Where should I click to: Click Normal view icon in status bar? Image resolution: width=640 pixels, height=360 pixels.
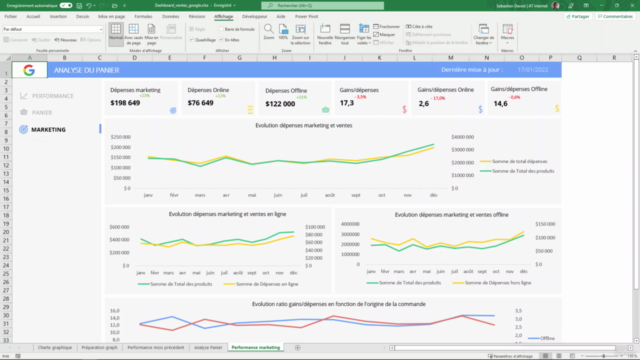pyautogui.click(x=545, y=356)
